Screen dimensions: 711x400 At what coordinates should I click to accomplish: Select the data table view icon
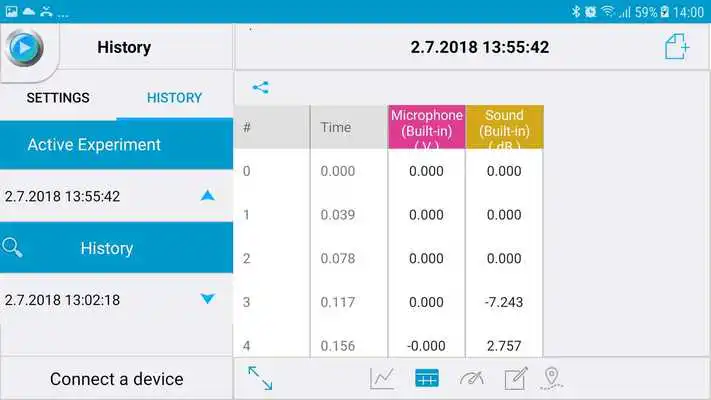pyautogui.click(x=427, y=378)
